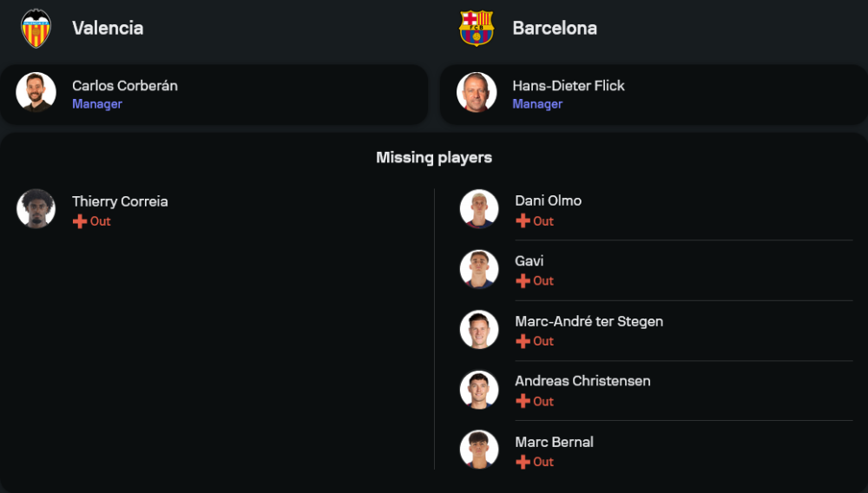Click the red injury cross beside Thierry Correia
The image size is (868, 493).
click(x=80, y=221)
